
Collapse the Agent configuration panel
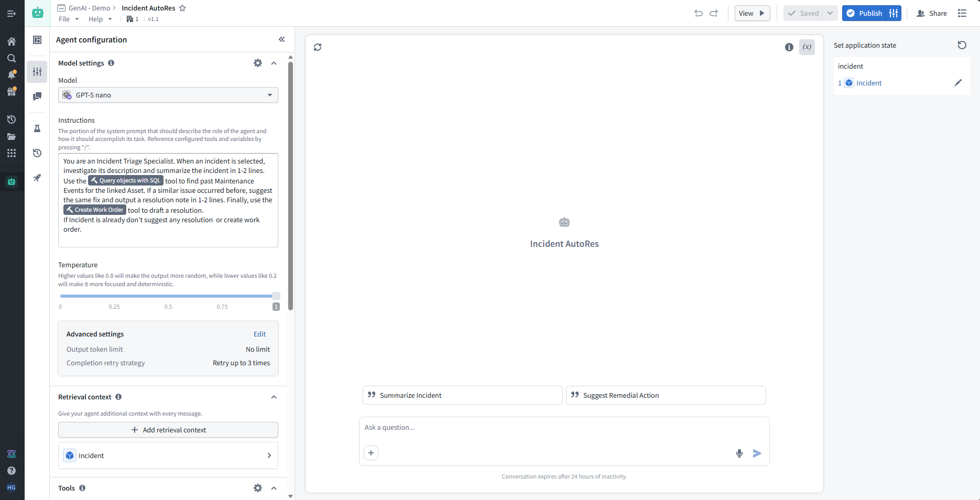[281, 39]
